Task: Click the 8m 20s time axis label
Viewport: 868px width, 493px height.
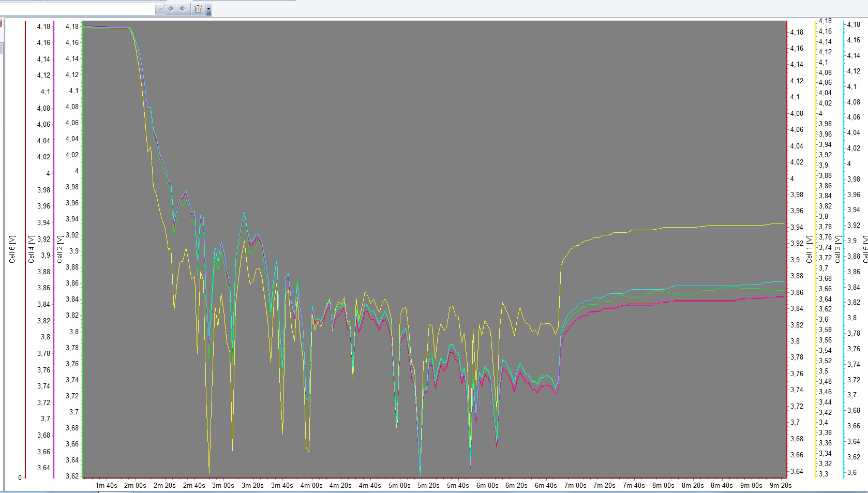Action: [693, 485]
